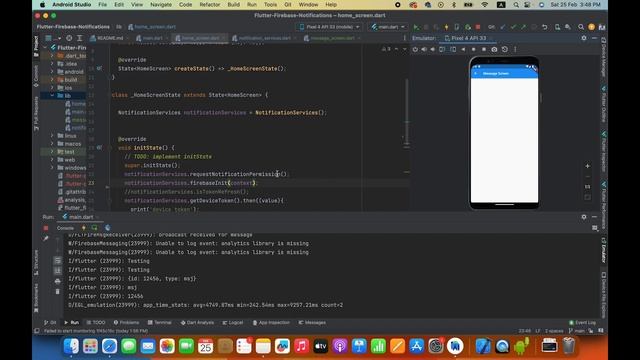The width and height of the screenshot is (640, 360).
Task: Open emulator snapshots clock icon
Action: point(505,49)
